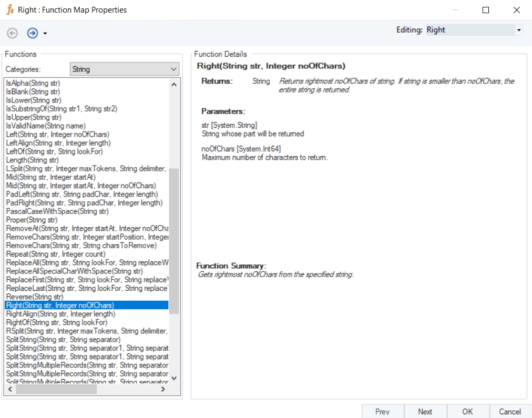The image size is (532, 418).
Task: Select Mid with the noOfChars parameter
Action: point(87,186)
